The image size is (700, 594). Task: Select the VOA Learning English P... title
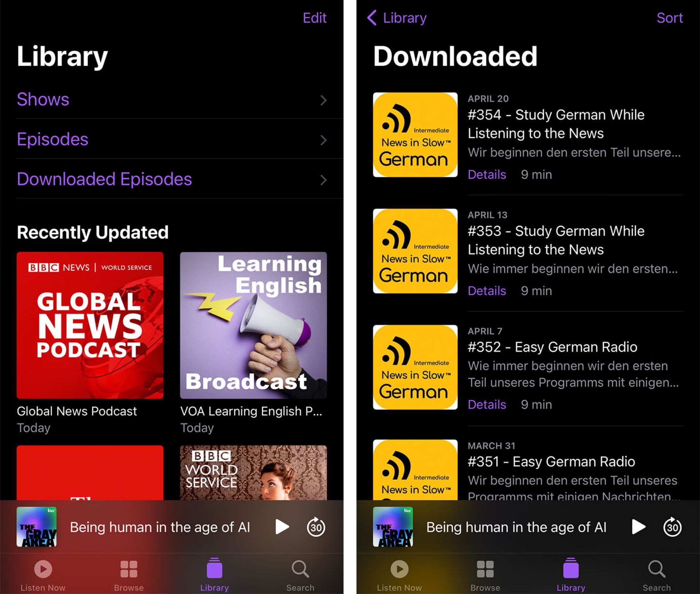coord(251,411)
